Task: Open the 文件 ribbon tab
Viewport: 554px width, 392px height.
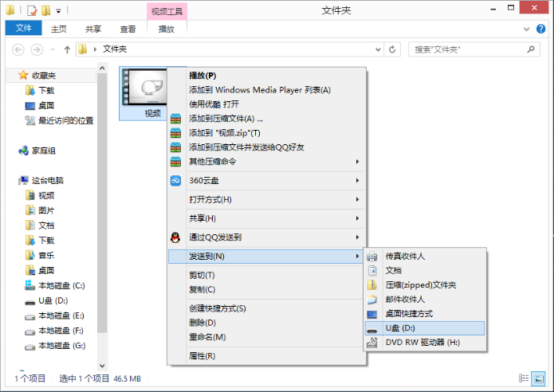Action: [24, 28]
